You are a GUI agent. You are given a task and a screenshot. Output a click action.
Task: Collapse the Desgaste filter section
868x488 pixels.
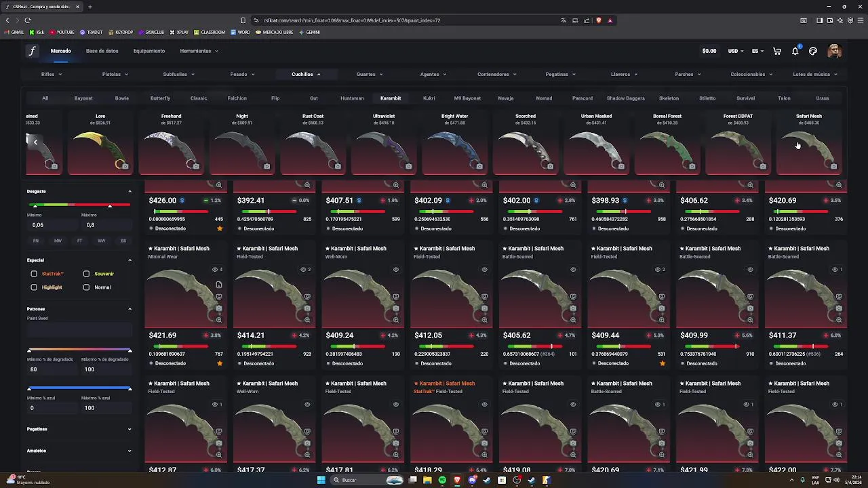tap(130, 191)
